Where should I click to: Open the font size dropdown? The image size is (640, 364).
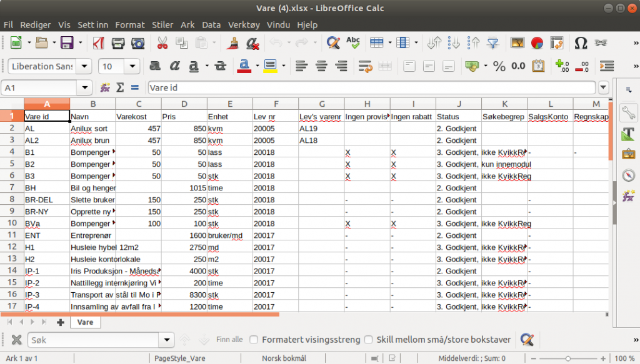(x=132, y=66)
